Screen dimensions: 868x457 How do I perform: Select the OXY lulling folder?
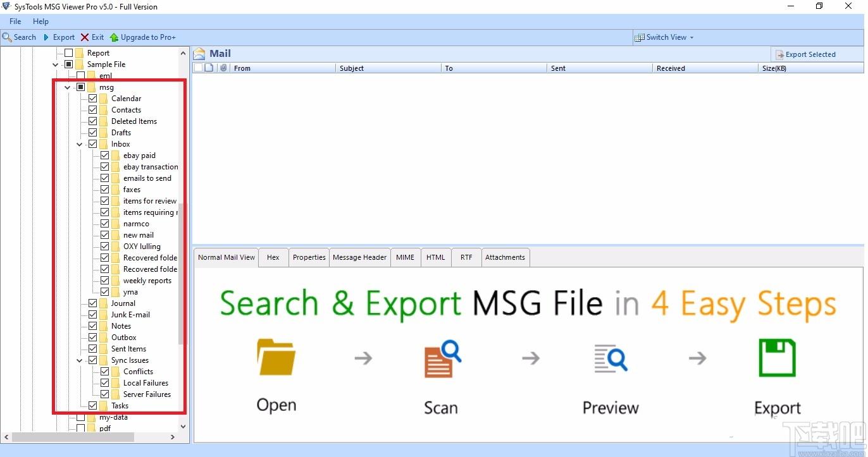(142, 247)
